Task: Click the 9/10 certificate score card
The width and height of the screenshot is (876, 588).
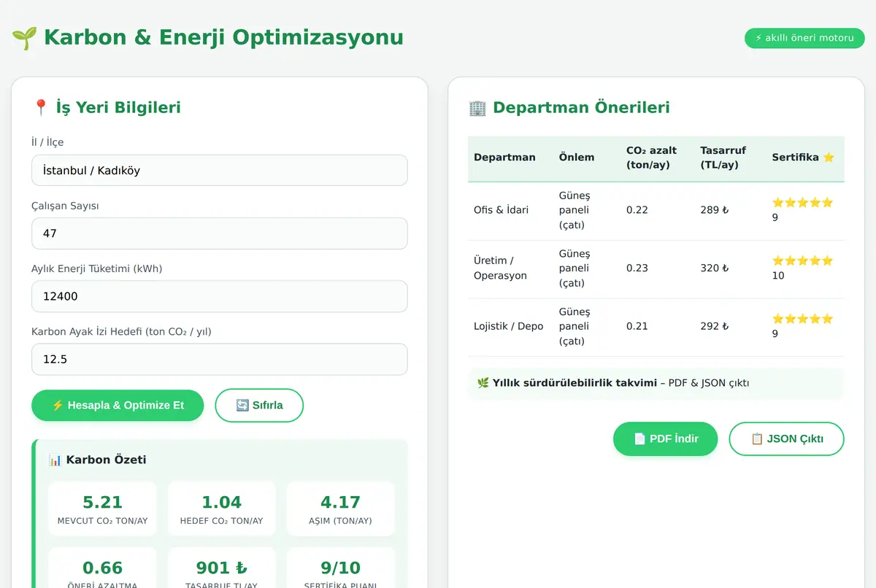Action: 340,569
